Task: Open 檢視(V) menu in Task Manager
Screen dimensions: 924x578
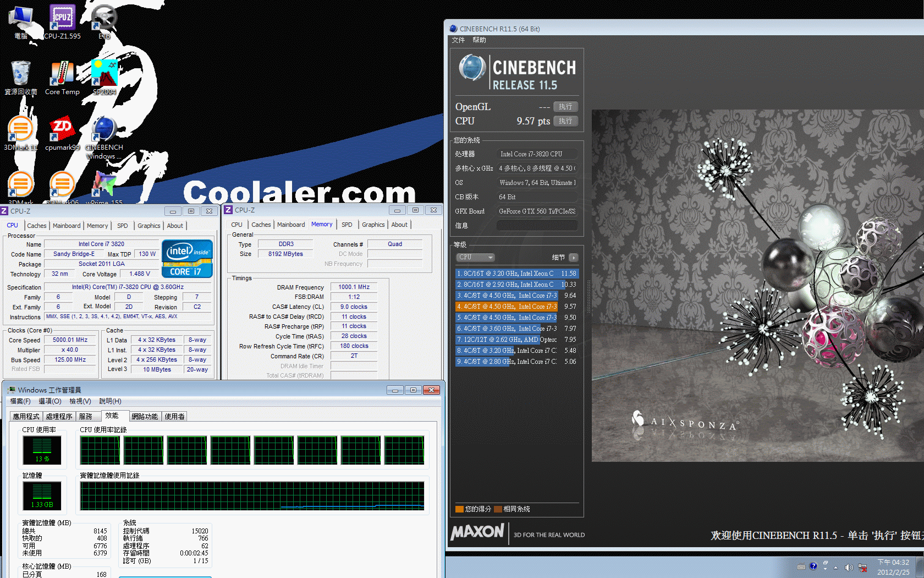Action: pyautogui.click(x=80, y=401)
